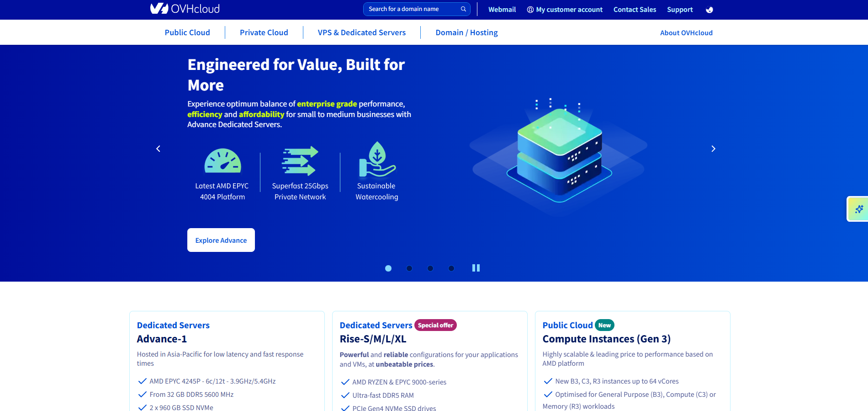Open My customer account
The width and height of the screenshot is (868, 411).
[565, 10]
